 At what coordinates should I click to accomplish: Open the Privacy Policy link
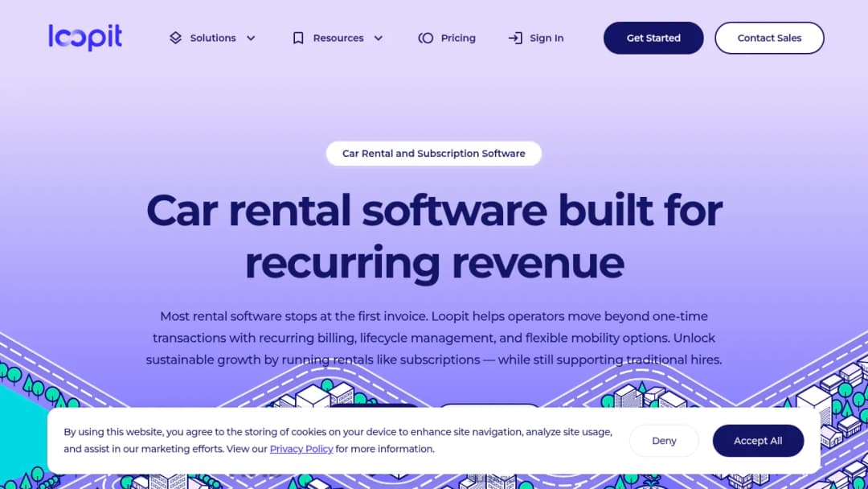click(x=301, y=449)
